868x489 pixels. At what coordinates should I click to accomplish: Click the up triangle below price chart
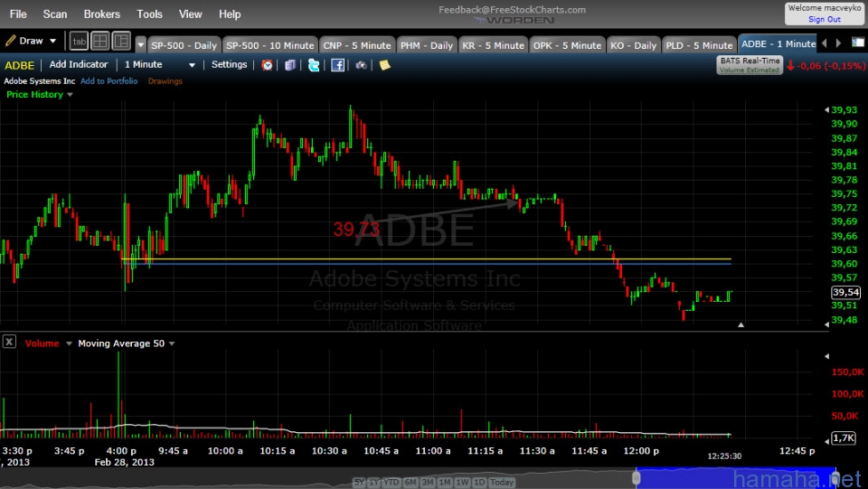coord(741,324)
